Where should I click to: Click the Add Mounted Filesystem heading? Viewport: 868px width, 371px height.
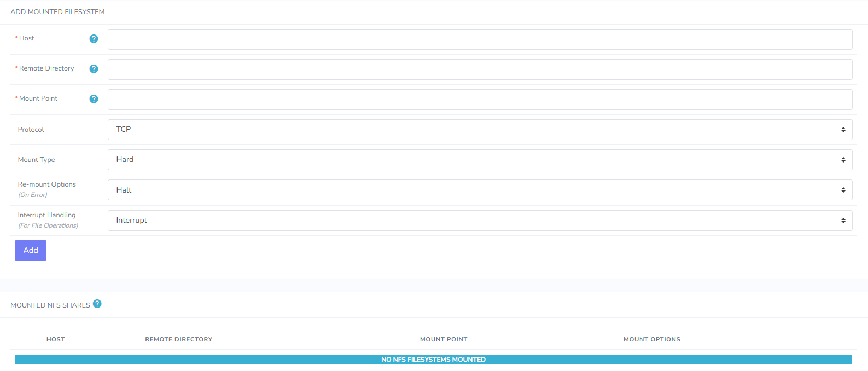pyautogui.click(x=57, y=12)
